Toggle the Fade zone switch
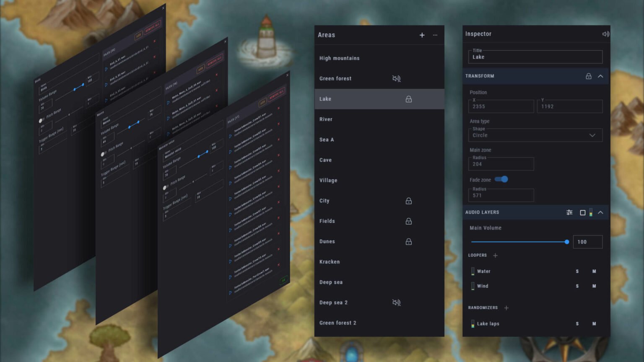 coord(502,179)
